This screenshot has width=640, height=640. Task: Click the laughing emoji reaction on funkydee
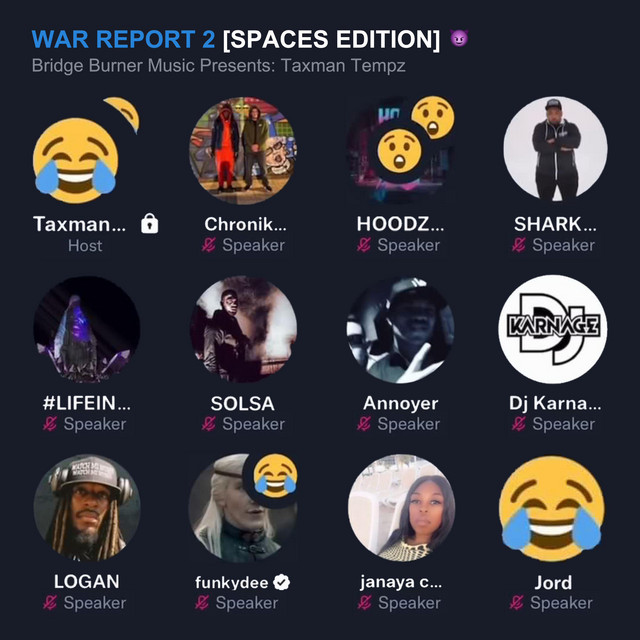tap(275, 476)
